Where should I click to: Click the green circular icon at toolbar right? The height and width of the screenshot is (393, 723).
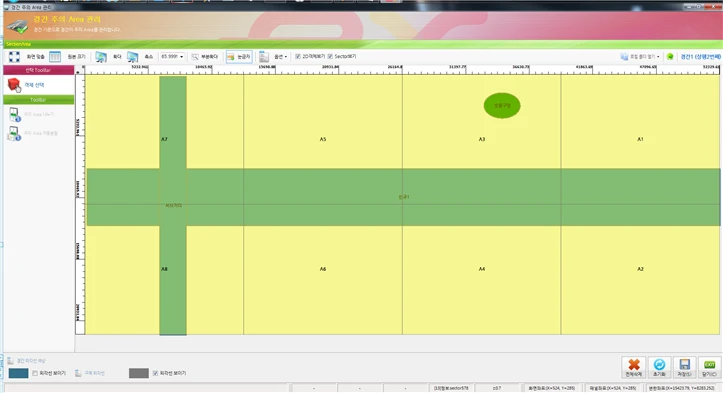point(670,56)
